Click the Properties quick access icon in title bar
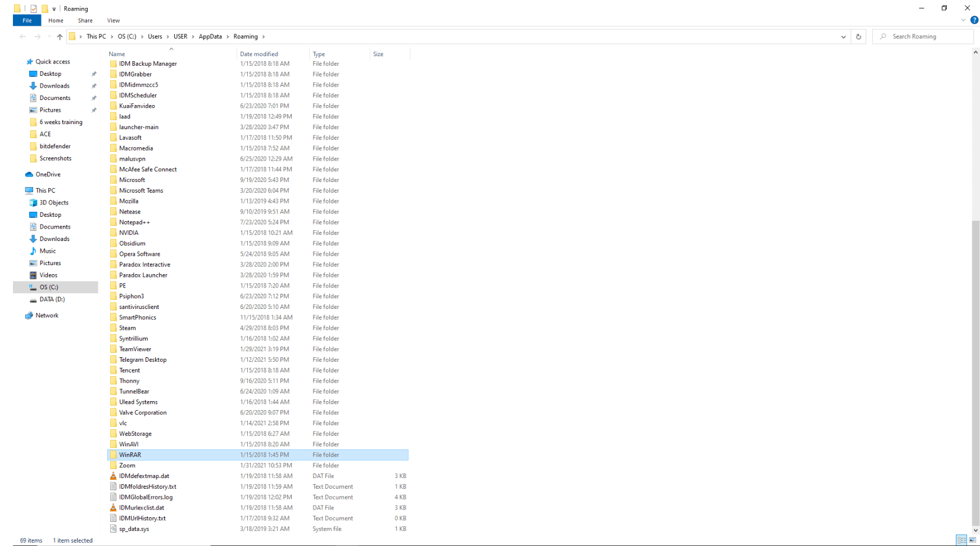The width and height of the screenshot is (980, 546). 34,8
